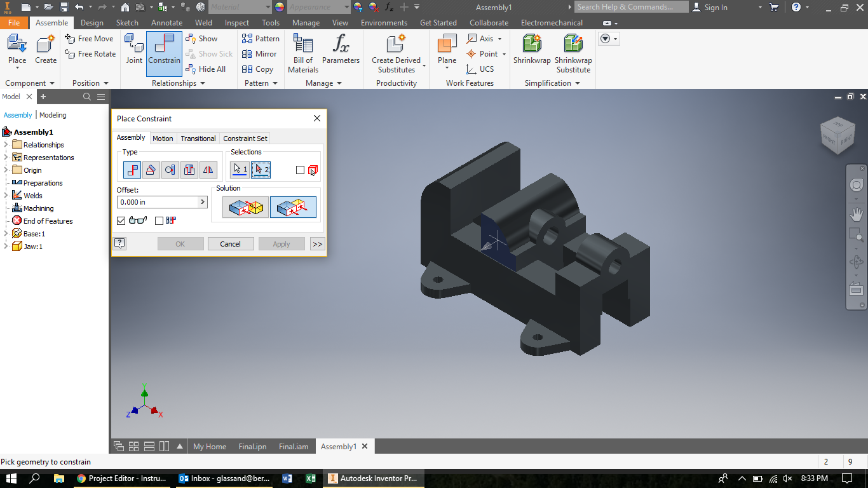Image resolution: width=868 pixels, height=488 pixels.
Task: Activate second selection arrow button
Action: tap(261, 170)
